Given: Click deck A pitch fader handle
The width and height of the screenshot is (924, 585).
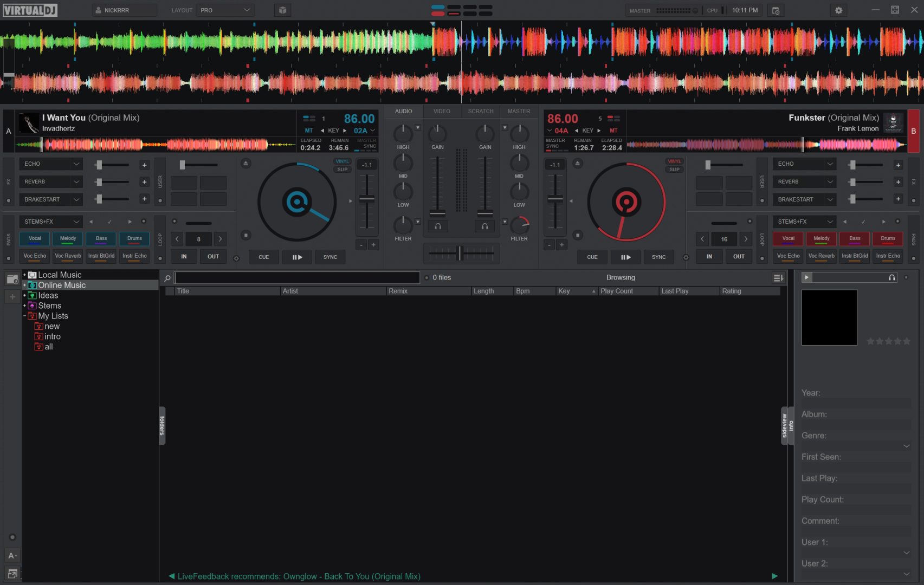Looking at the screenshot, I should pos(367,199).
